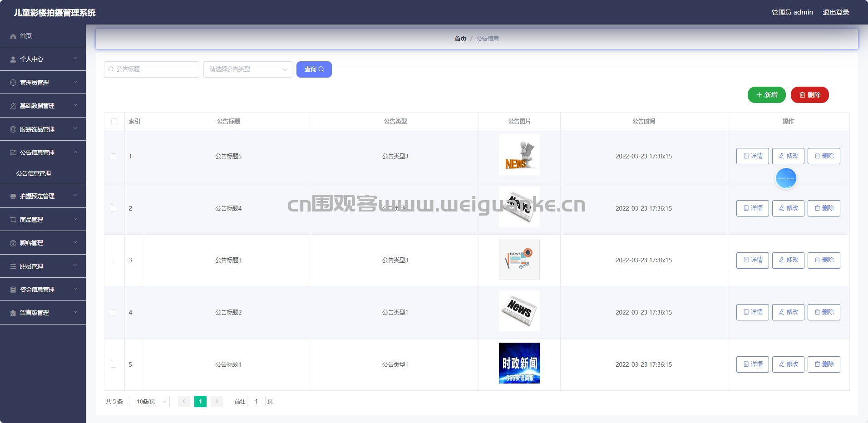Click the person icon for 个人中心
The height and width of the screenshot is (423, 868).
(x=13, y=59)
